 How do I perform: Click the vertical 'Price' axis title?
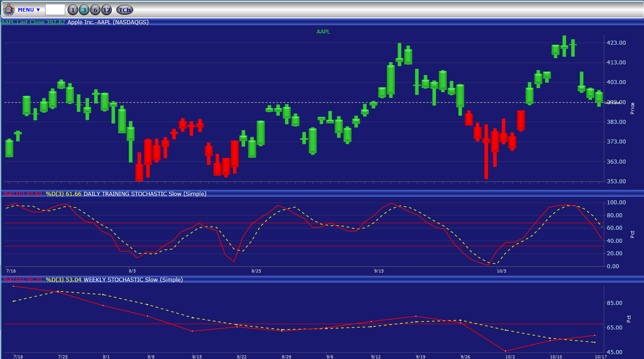click(632, 109)
